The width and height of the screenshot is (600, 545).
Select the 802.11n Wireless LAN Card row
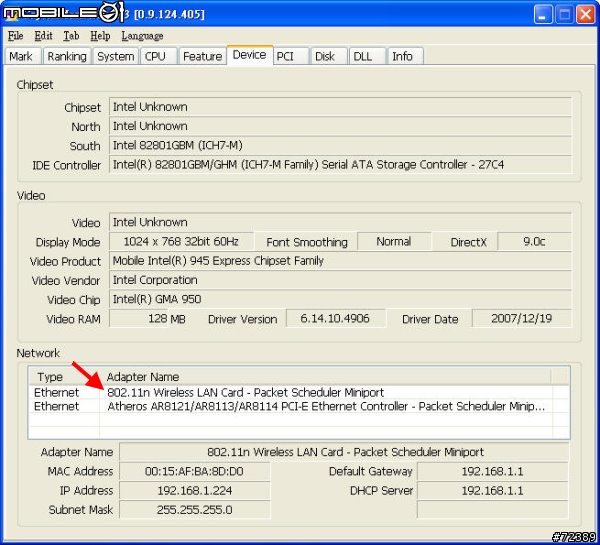(299, 393)
